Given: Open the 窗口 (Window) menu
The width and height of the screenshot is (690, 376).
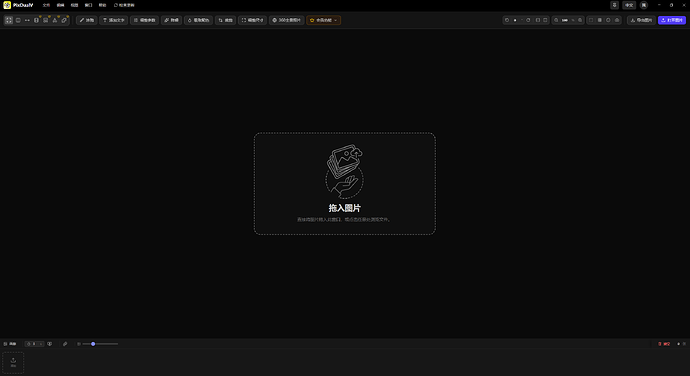Looking at the screenshot, I should 88,5.
